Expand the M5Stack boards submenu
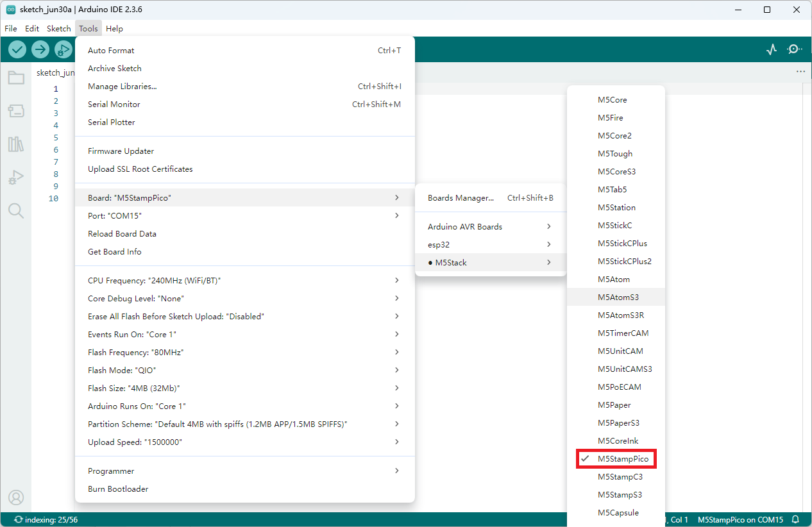 491,262
